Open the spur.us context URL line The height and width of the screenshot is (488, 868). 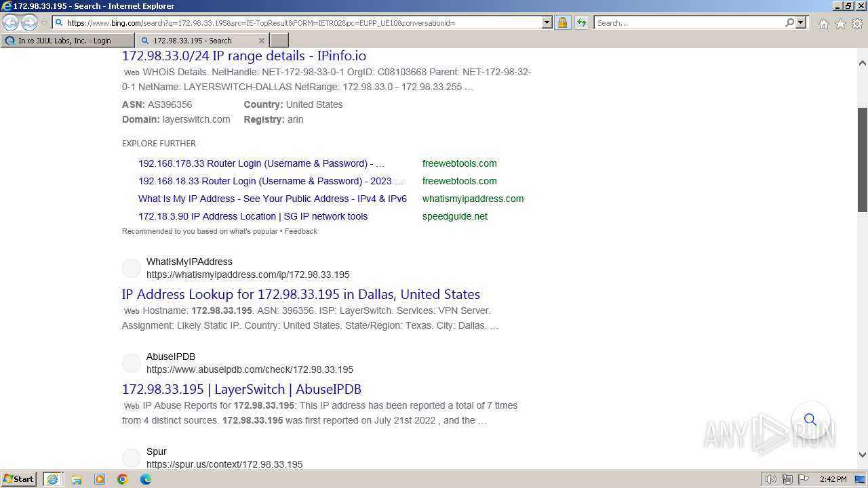click(224, 464)
